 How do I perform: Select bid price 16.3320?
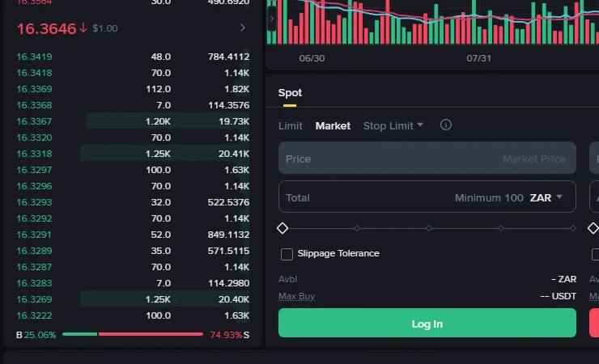34,138
